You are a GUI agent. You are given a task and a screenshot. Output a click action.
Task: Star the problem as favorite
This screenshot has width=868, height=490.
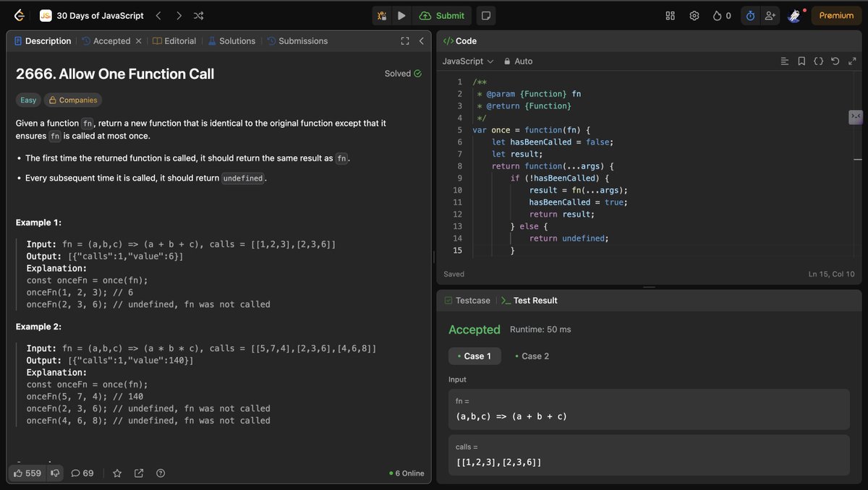click(117, 473)
